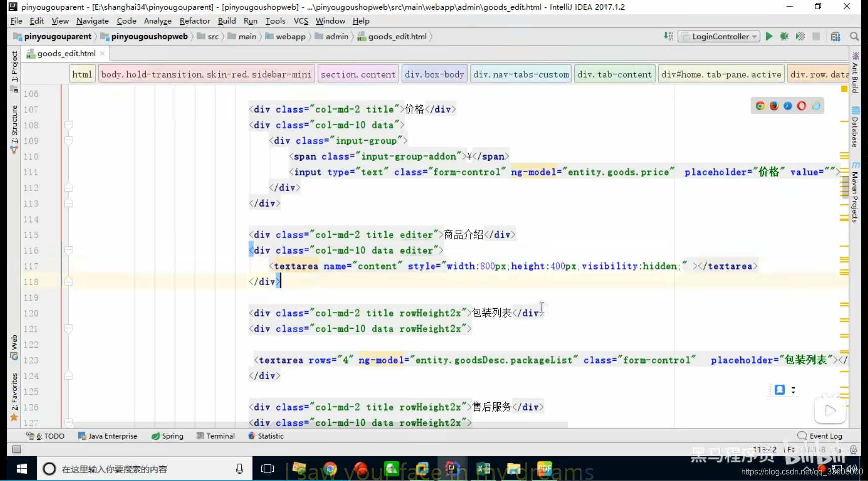The width and height of the screenshot is (868, 481).
Task: Click the pinyougouparent breadcrumb
Action: point(52,36)
